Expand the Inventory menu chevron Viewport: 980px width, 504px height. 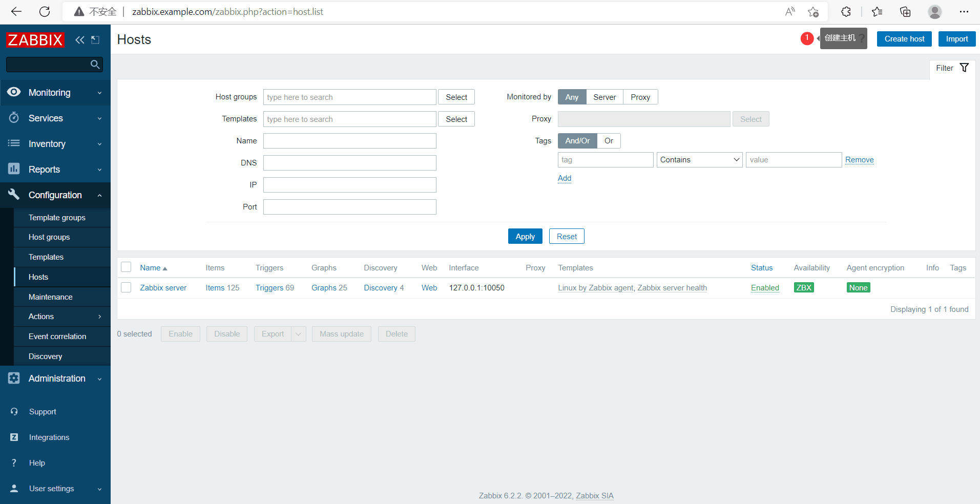tap(99, 144)
